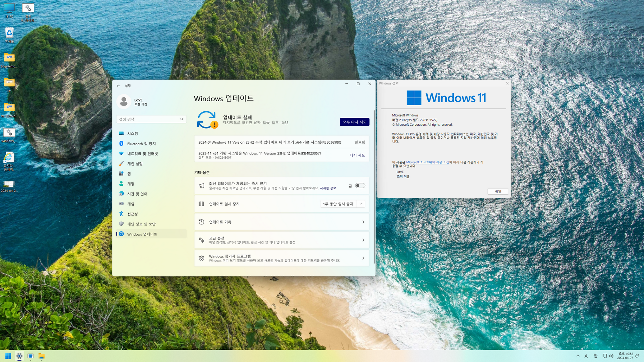The image size is (644, 362).
Task: Open File Explorer from taskbar
Action: click(x=42, y=356)
